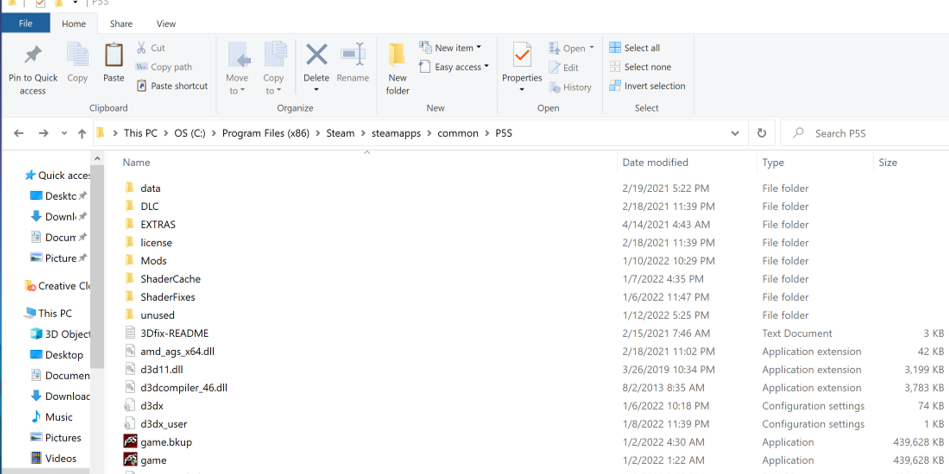This screenshot has width=949, height=474.
Task: Open Creative Cloud in sidebar
Action: 57,286
